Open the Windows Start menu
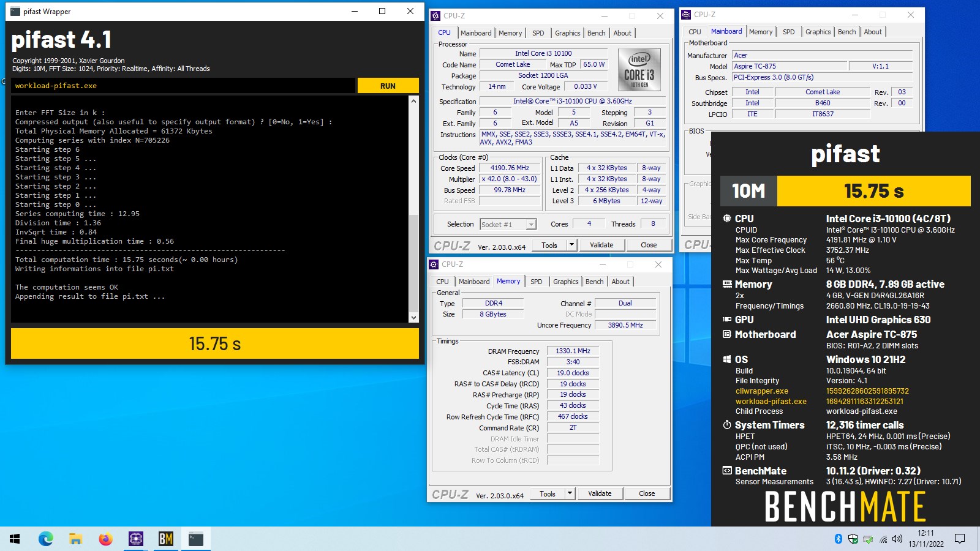 15,539
